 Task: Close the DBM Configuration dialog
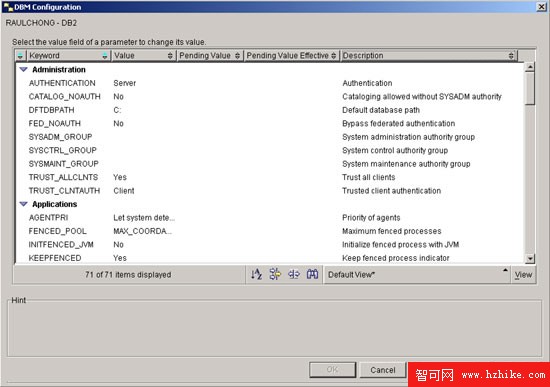pos(541,7)
